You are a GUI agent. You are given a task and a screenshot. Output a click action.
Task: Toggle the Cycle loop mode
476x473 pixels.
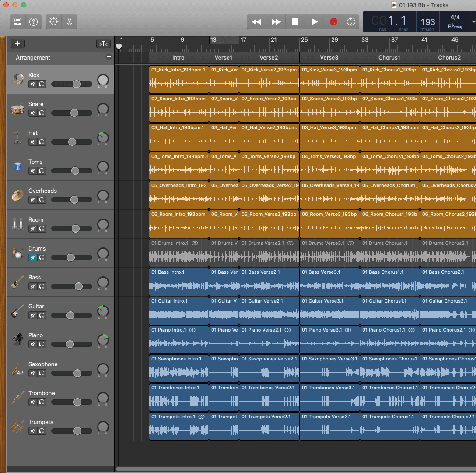pos(351,22)
